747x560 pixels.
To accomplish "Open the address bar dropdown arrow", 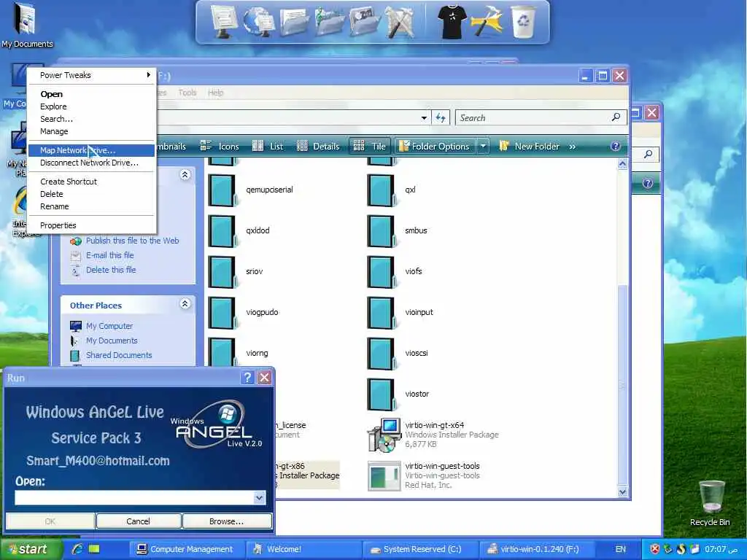I will tap(424, 117).
